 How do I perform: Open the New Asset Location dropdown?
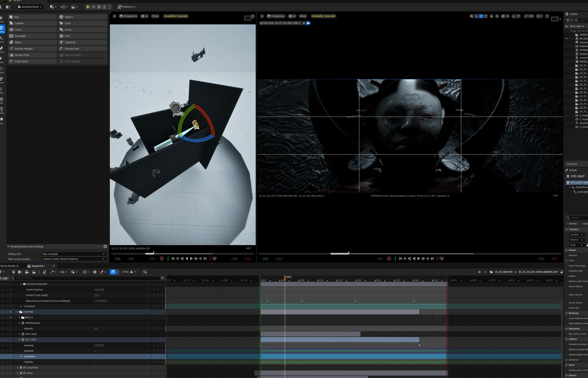click(x=73, y=259)
